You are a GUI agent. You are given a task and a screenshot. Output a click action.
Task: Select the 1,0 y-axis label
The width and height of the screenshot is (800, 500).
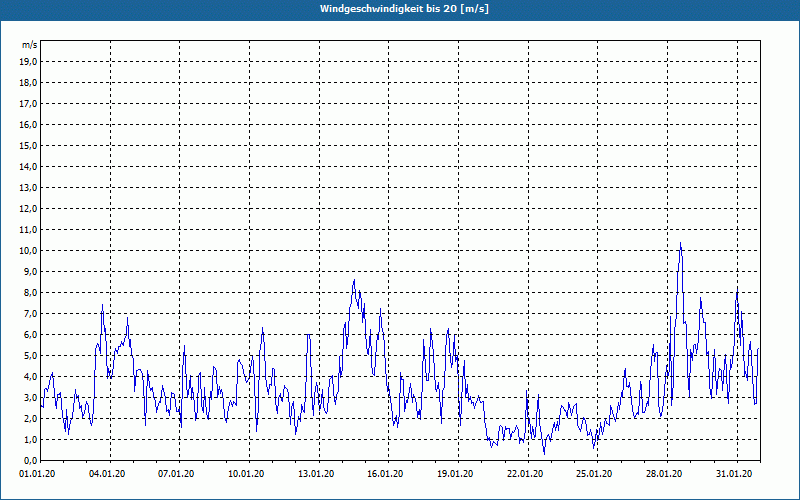pos(30,439)
